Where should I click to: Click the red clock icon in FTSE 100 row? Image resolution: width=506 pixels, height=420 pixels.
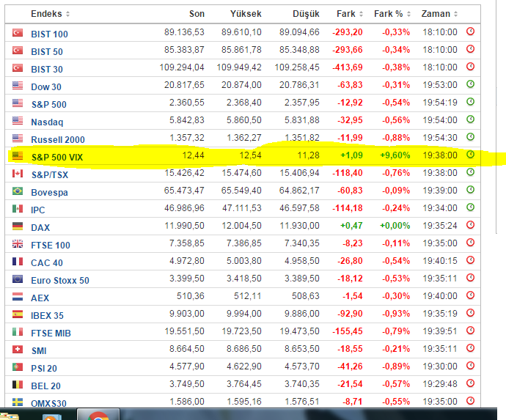click(x=471, y=243)
